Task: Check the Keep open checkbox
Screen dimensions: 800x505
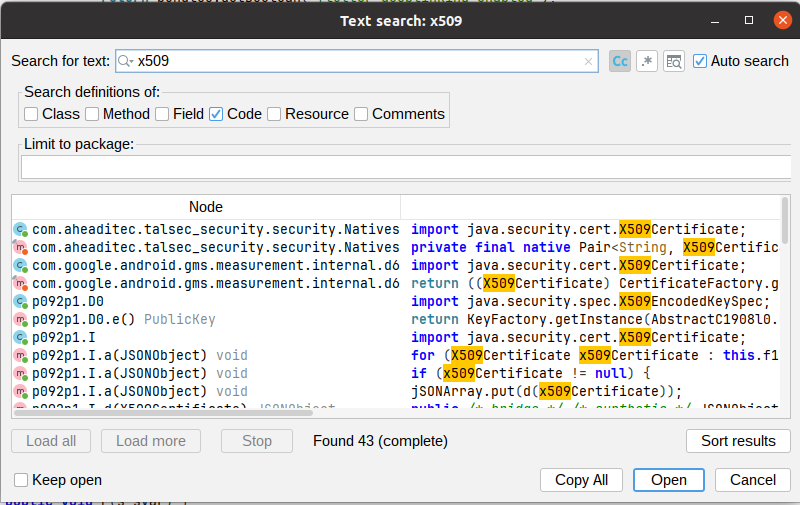Action: 21,480
